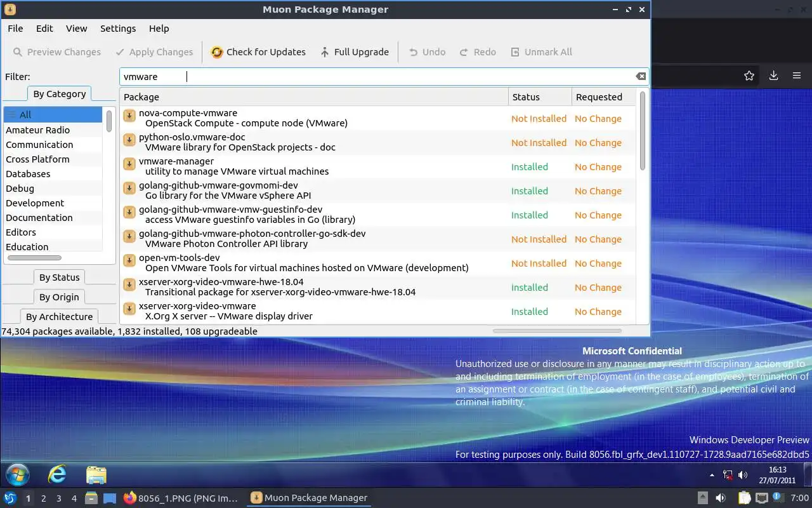
Task: Open the Settings menu
Action: 118,29
